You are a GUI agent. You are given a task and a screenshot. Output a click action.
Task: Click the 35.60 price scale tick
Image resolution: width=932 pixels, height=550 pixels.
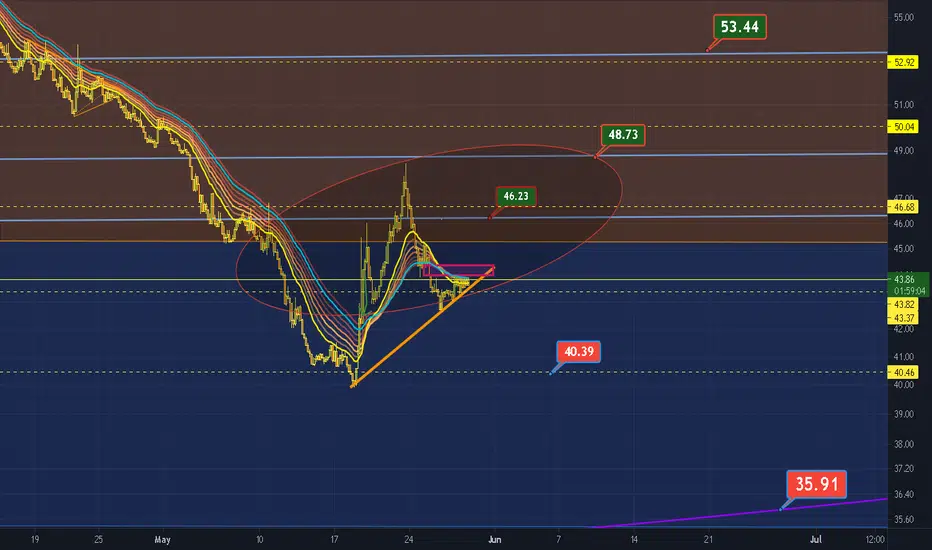[x=903, y=519]
